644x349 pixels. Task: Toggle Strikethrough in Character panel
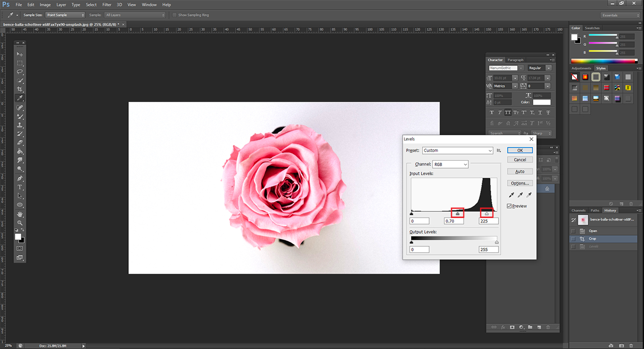tap(548, 112)
